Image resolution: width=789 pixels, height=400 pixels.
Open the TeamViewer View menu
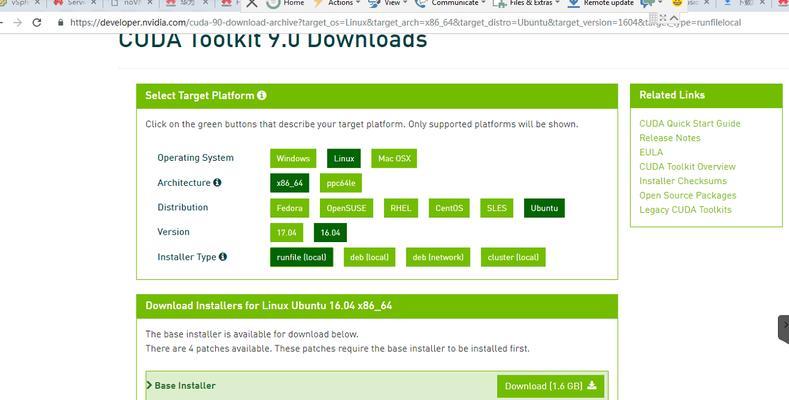(387, 3)
